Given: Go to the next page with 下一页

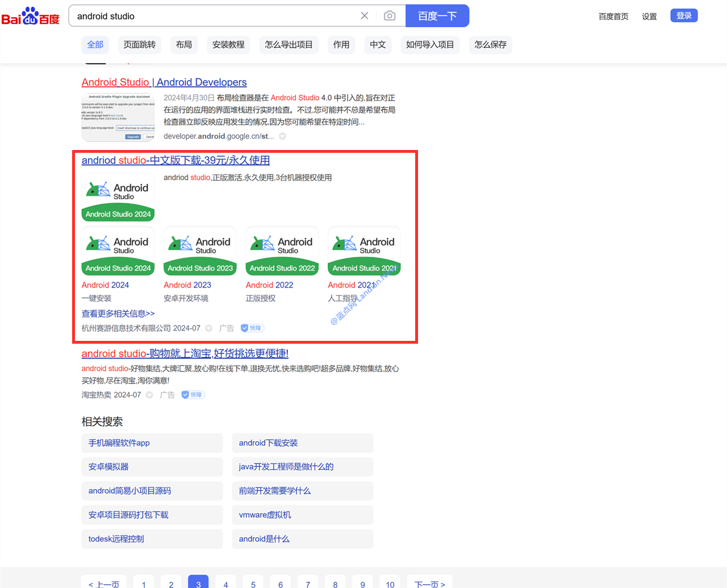Looking at the screenshot, I should tap(430, 582).
